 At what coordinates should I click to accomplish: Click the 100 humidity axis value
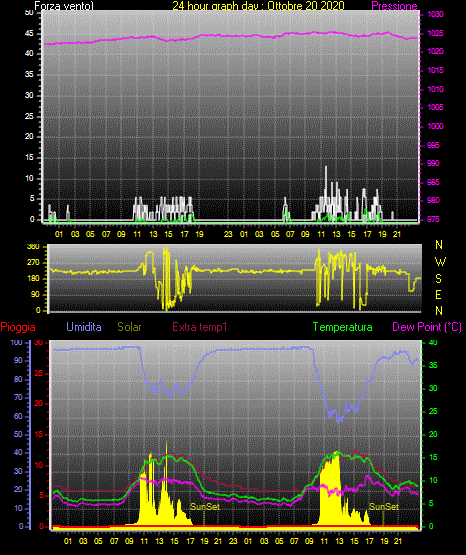coord(17,342)
